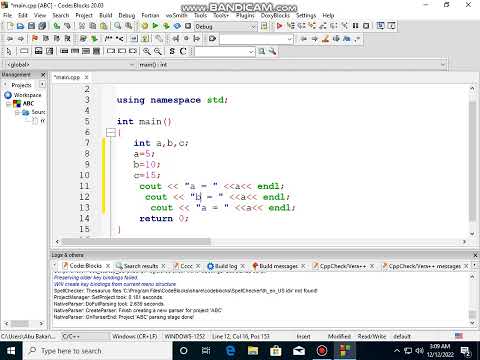Close the Logs & others panel

pos(475,255)
